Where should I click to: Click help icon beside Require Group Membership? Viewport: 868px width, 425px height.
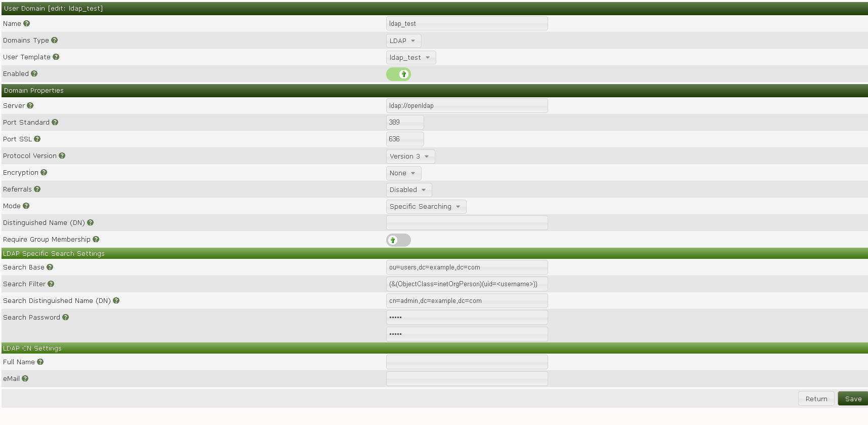point(96,239)
